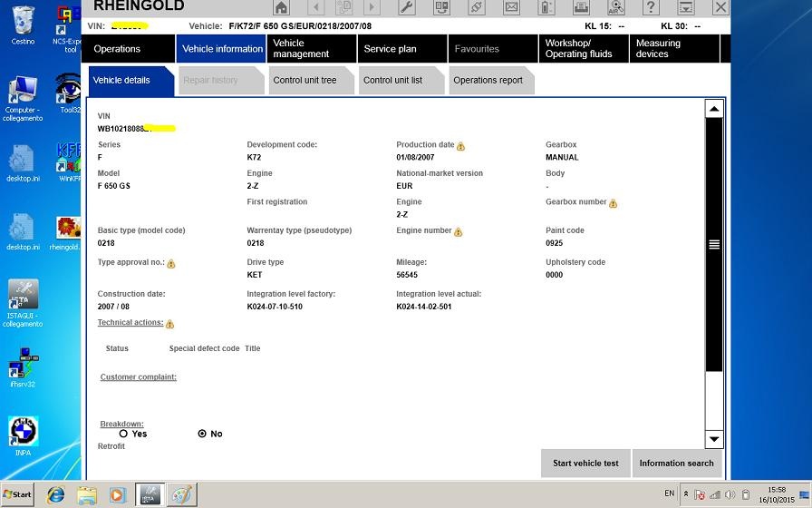
Task: Click the forward arrow in the top toolbar
Action: click(372, 7)
